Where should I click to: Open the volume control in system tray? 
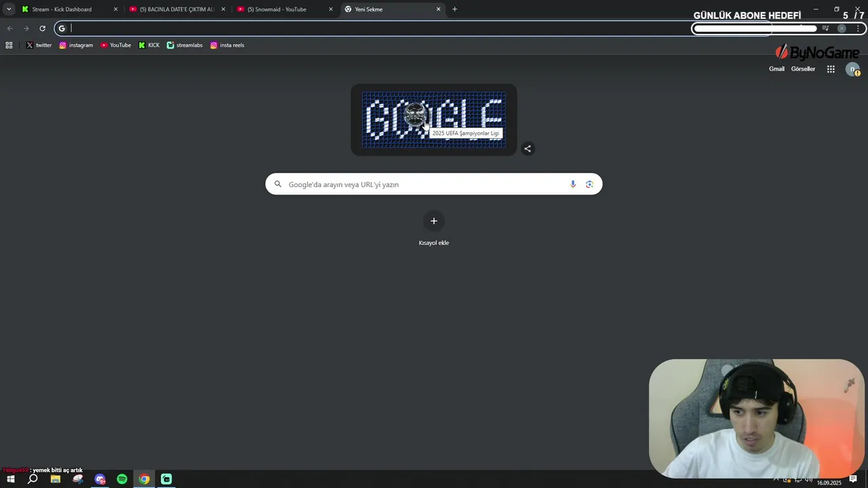click(x=809, y=479)
